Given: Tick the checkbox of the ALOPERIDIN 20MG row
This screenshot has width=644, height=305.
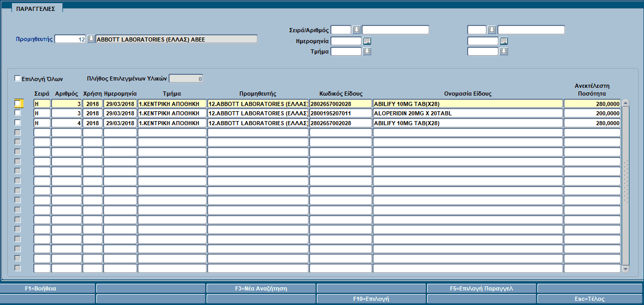Looking at the screenshot, I should coord(18,113).
